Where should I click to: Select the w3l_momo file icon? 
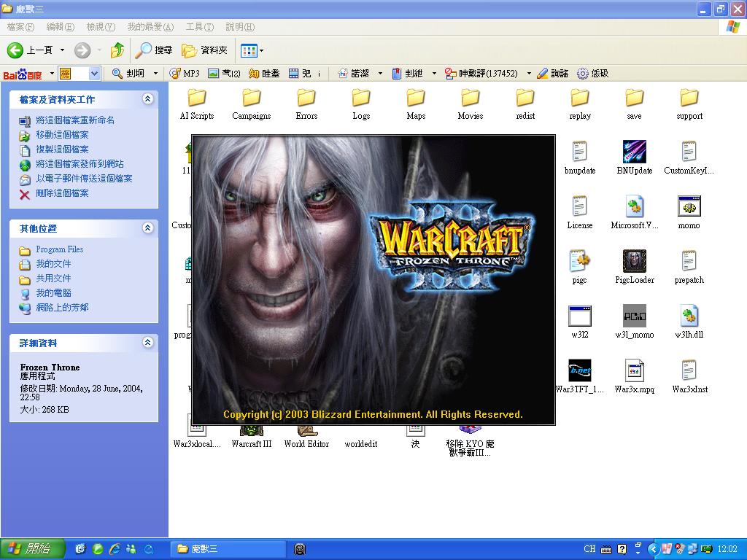click(634, 316)
